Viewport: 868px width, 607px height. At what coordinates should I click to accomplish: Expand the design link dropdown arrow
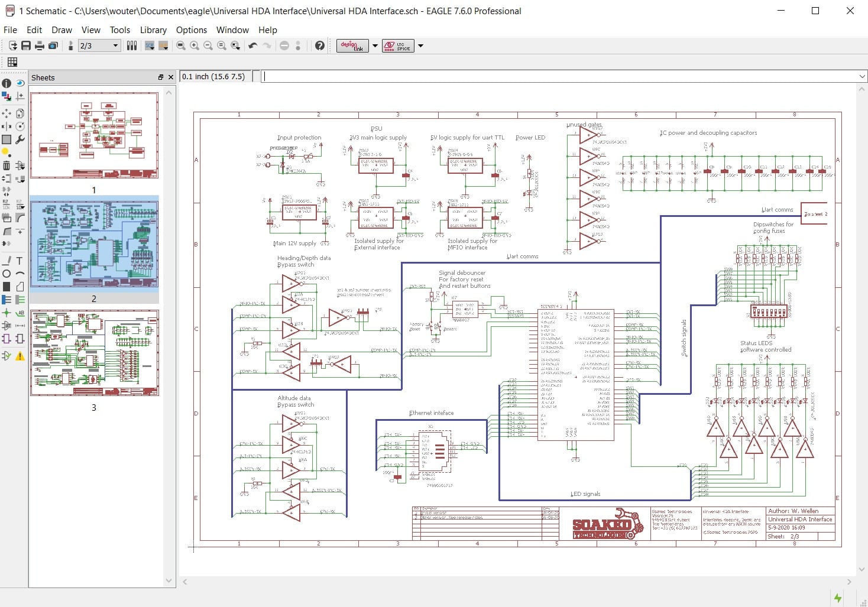(375, 46)
